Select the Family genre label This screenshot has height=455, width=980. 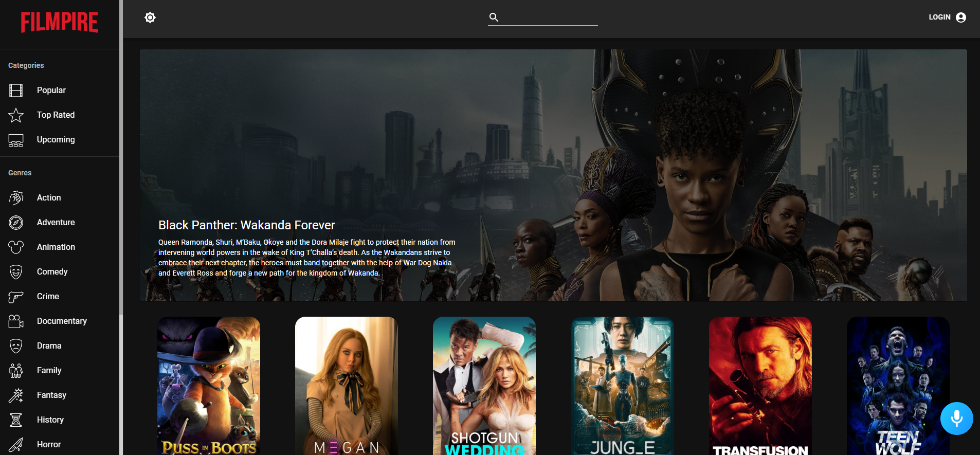(49, 370)
